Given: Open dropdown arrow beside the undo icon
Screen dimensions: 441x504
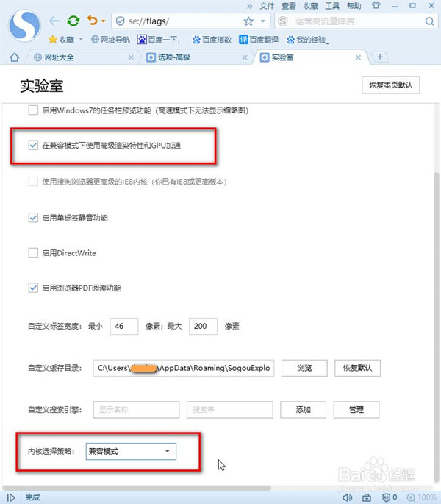Looking at the screenshot, I should pyautogui.click(x=104, y=21).
